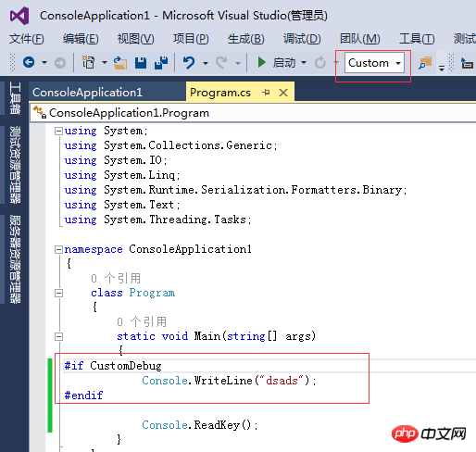Save the current file with the floppy icon
The width and height of the screenshot is (476, 452).
coord(141,63)
